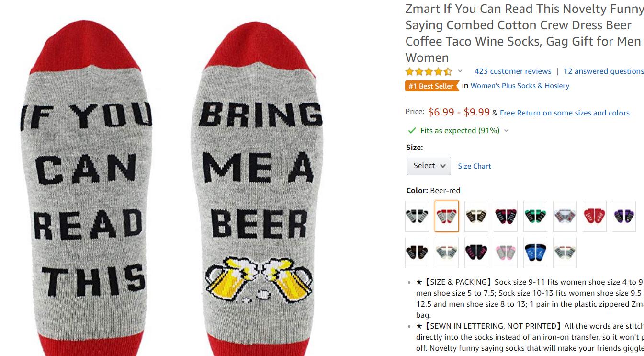Image resolution: width=644 pixels, height=356 pixels.
Task: Choose the dark brown socks swatch
Action: 417,252
